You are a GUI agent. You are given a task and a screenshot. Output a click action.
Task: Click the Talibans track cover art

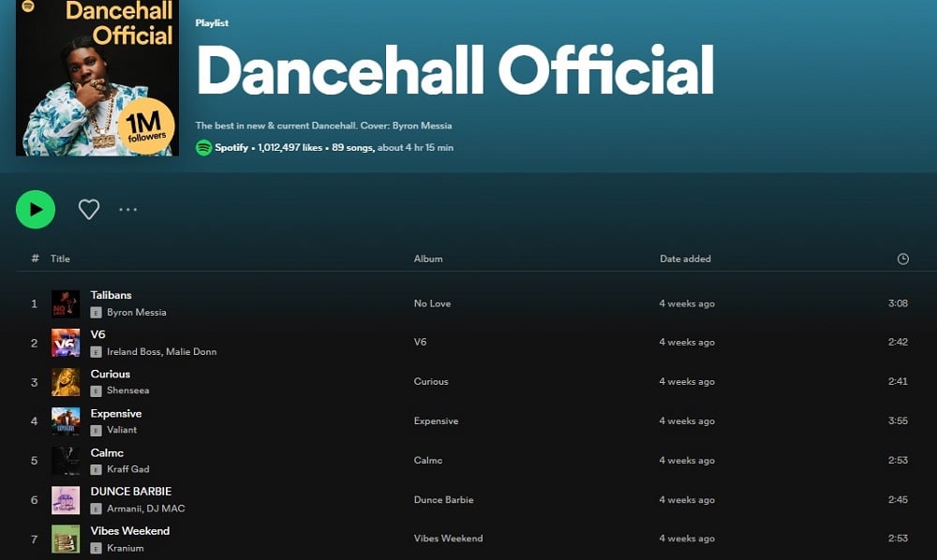click(x=66, y=304)
